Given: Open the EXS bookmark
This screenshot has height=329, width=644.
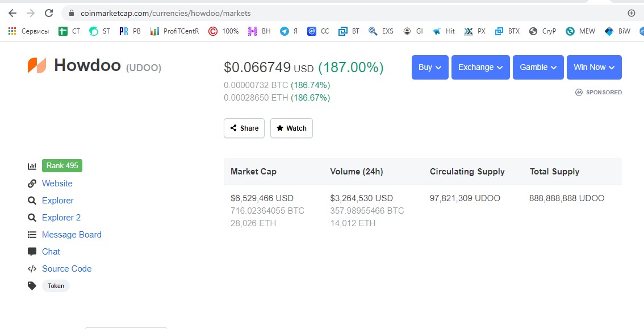Looking at the screenshot, I should (380, 31).
